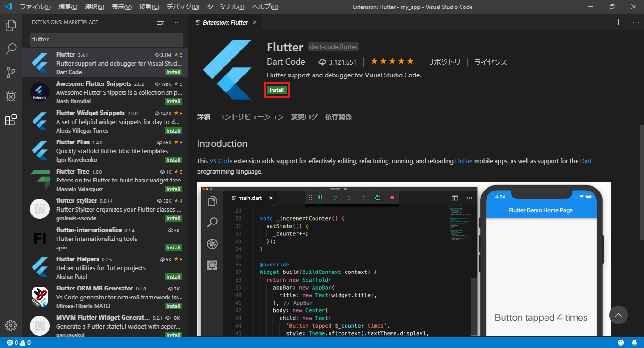Click the download count 3,121,651
Image resolution: width=644 pixels, height=348 pixels.
(338, 62)
